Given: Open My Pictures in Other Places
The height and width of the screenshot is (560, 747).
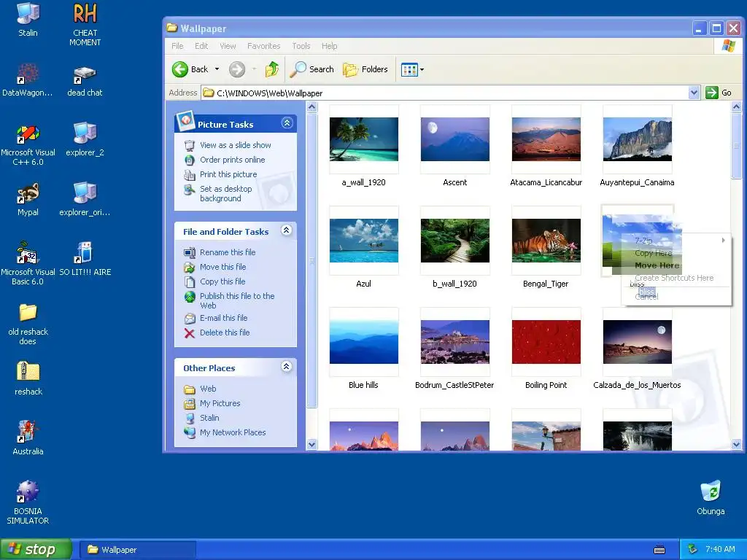Looking at the screenshot, I should (220, 403).
